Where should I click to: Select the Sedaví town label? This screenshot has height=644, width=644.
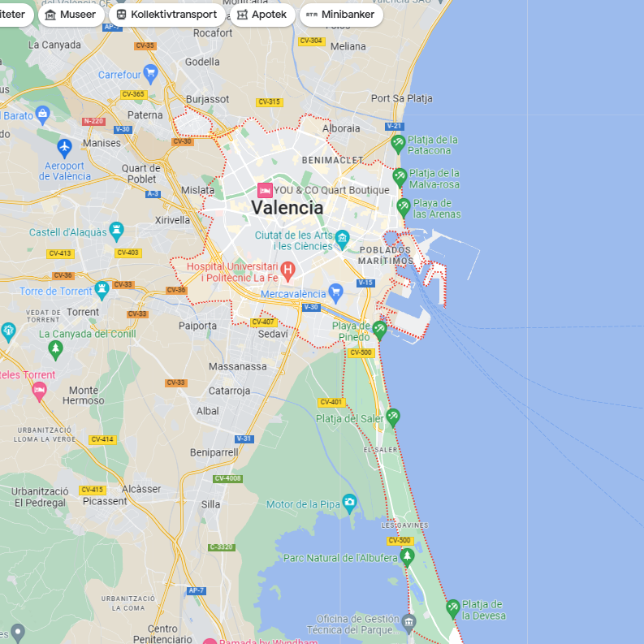[273, 334]
